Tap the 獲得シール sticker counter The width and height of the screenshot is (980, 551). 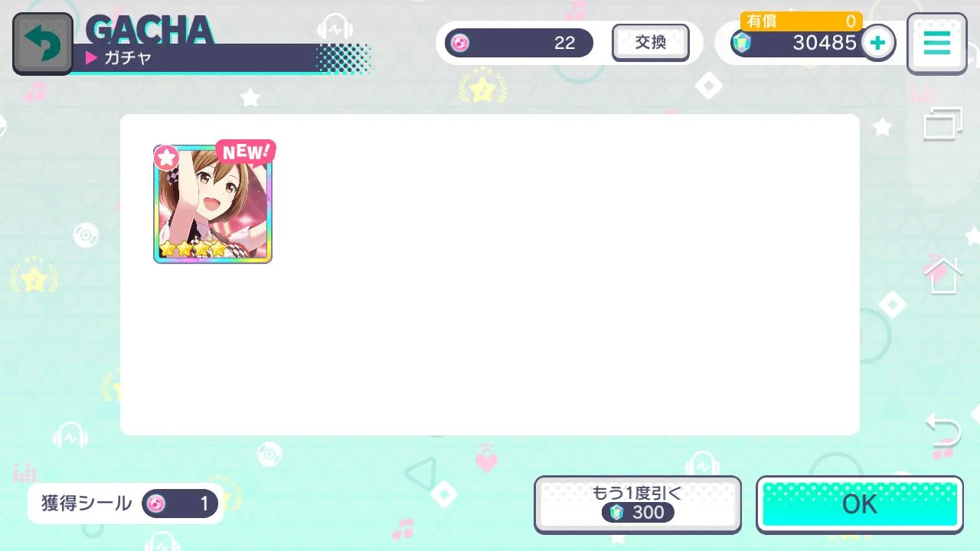click(126, 504)
